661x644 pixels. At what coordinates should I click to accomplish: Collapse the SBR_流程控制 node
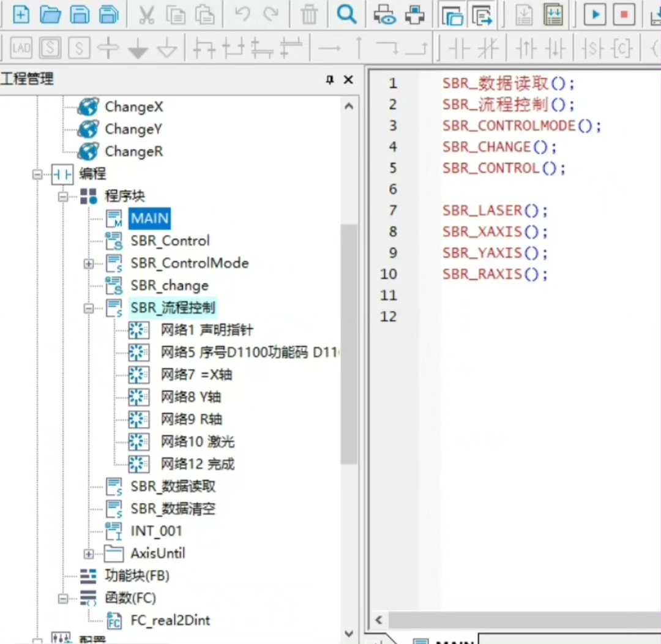click(x=89, y=309)
